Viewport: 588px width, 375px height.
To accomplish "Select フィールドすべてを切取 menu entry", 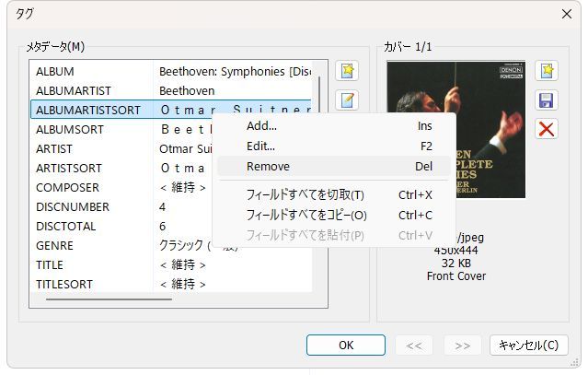I will pos(306,194).
